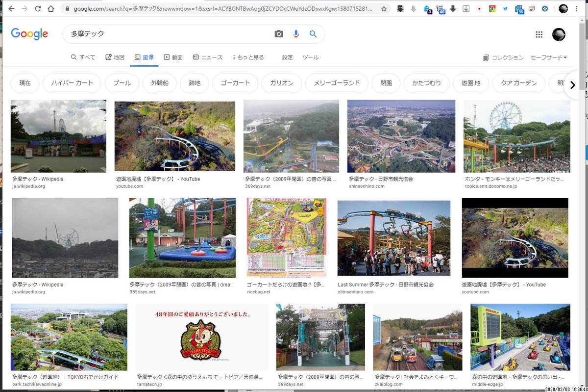The width and height of the screenshot is (588, 392).
Task: Open 遊園地廃墟 YouTube thumbnail in first row
Action: click(x=174, y=136)
